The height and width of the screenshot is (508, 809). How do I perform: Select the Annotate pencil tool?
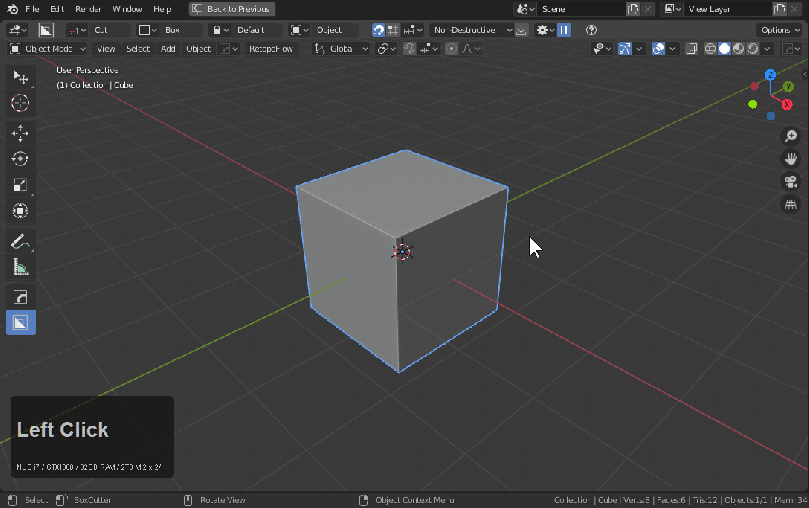tap(20, 241)
